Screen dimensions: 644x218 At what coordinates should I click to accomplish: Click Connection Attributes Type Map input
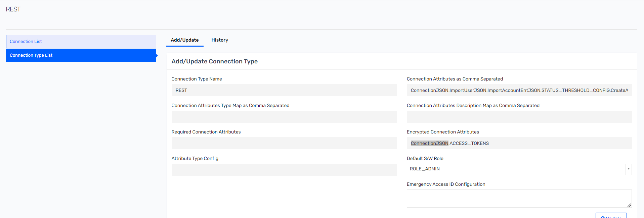point(284,117)
